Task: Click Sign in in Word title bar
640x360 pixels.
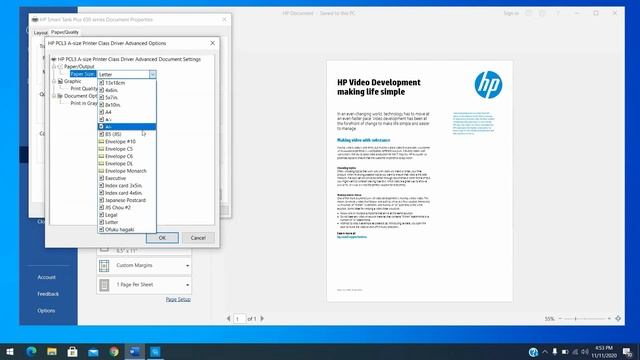Action: coord(511,13)
